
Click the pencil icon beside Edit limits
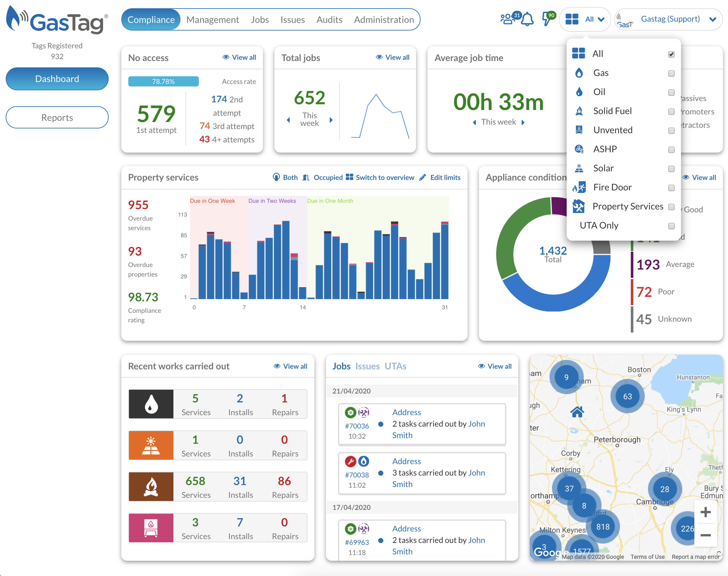pos(422,177)
